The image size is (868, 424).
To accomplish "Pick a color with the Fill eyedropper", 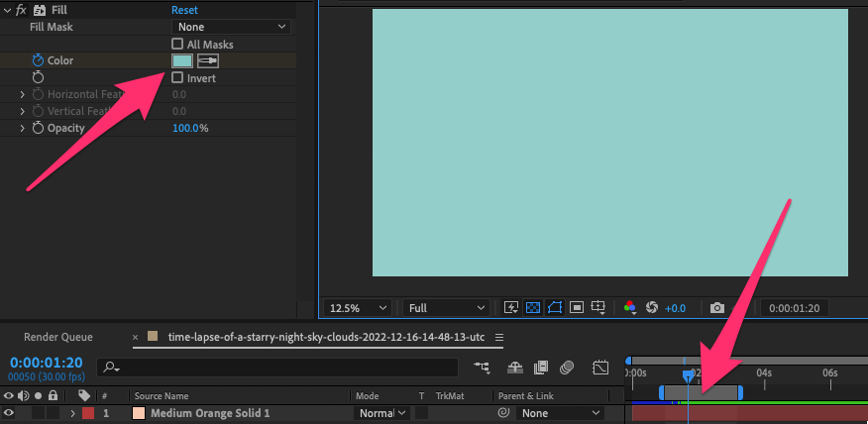I will tap(208, 60).
